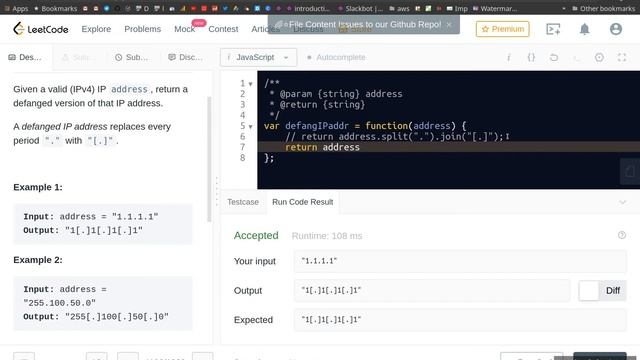The height and width of the screenshot is (360, 640).
Task: Click the inline 'address' code word
Action: tap(129, 89)
